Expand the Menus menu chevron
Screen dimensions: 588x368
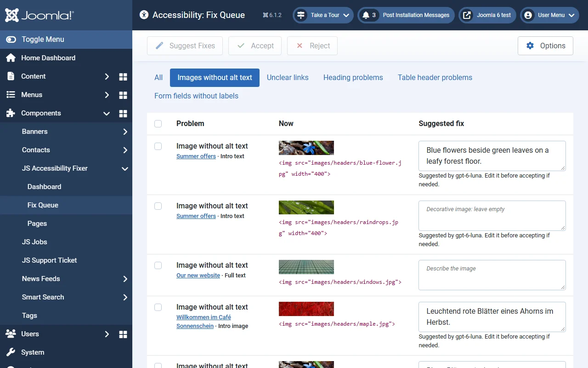pos(107,95)
